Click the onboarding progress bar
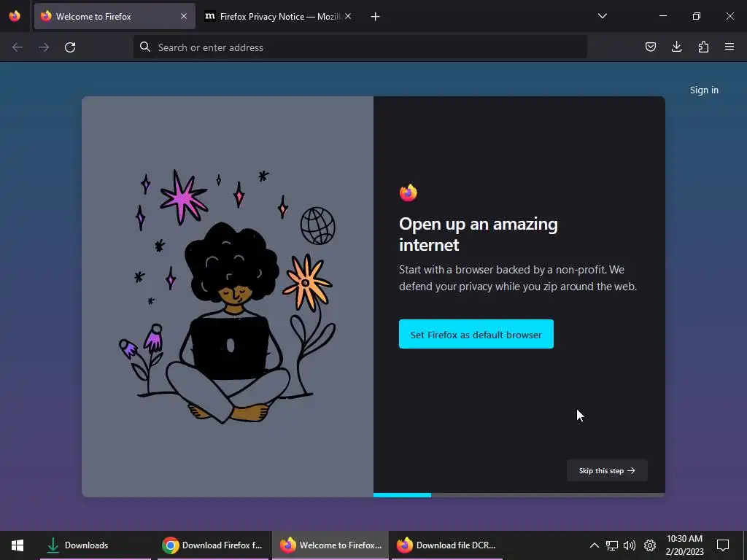Viewport: 747px width, 560px height. click(x=519, y=495)
